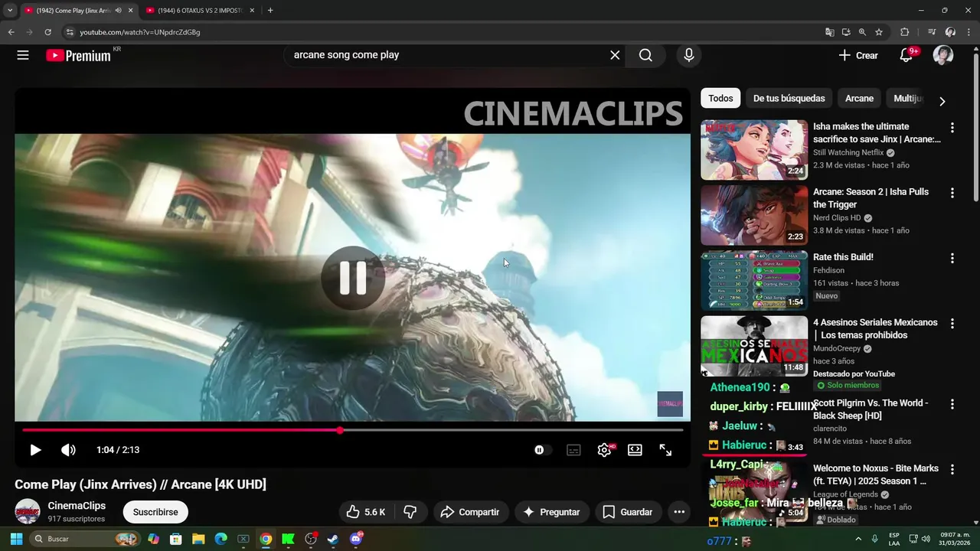Open the tab search dropdown arrow
The height and width of the screenshot is (551, 980).
click(x=10, y=11)
